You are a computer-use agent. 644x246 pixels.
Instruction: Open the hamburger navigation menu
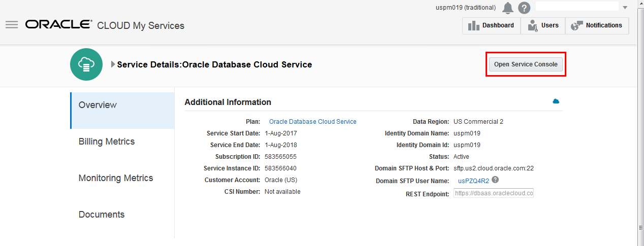[12, 25]
